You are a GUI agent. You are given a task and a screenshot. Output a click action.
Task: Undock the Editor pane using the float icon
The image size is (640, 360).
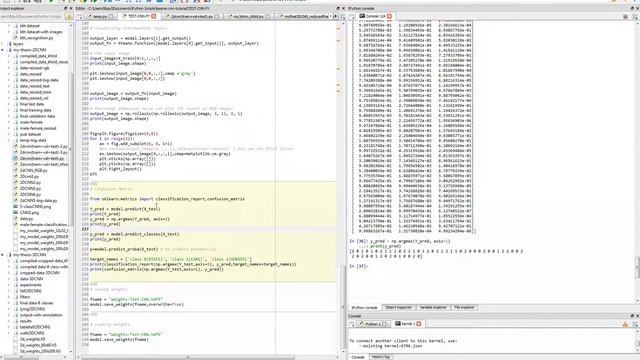338,8
